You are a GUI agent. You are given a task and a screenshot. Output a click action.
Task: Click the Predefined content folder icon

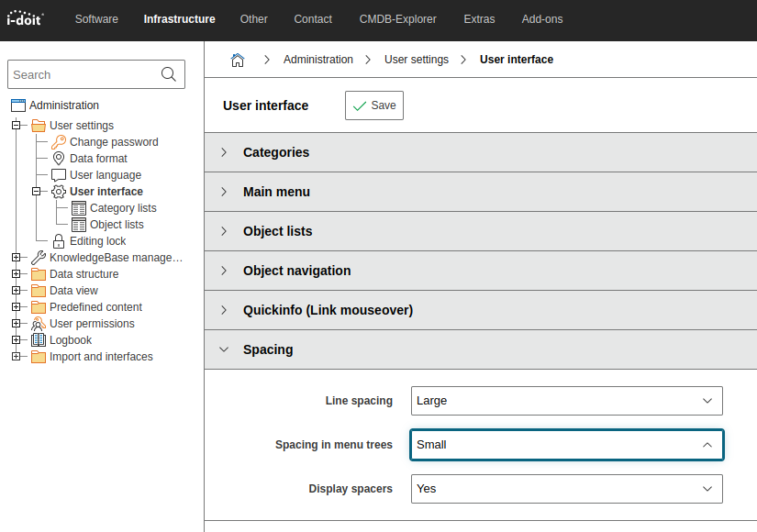click(x=39, y=307)
